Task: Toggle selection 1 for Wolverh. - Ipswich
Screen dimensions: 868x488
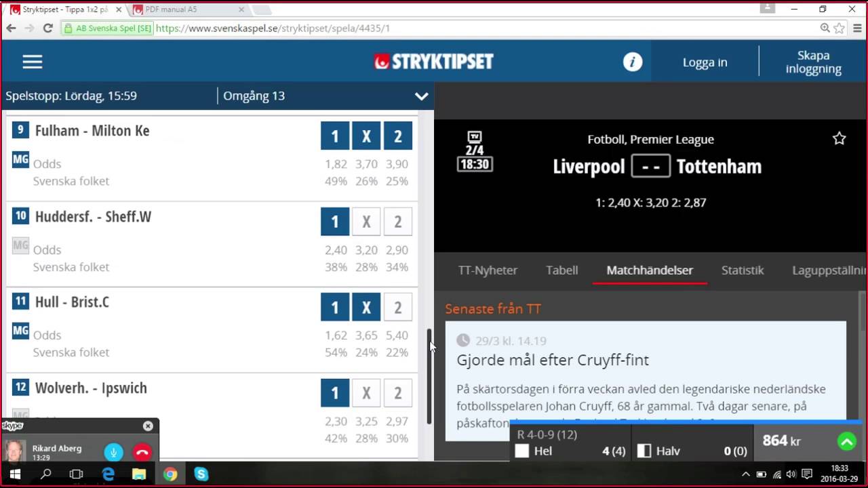Action: click(335, 392)
